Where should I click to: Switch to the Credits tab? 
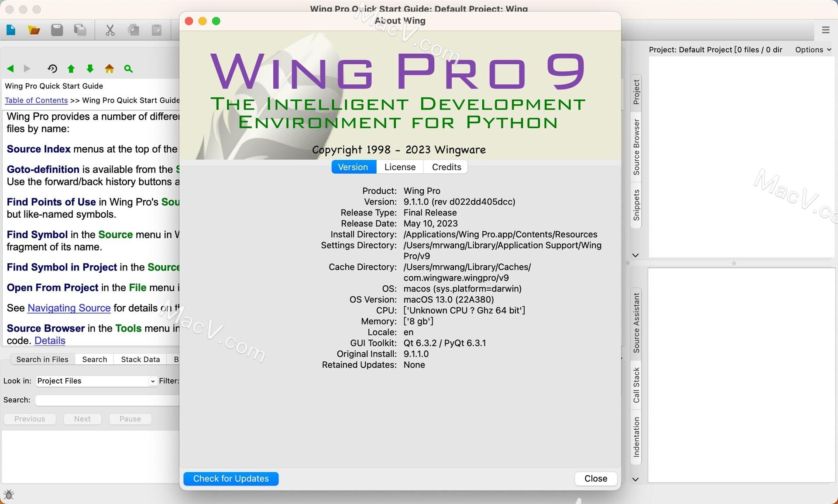tap(446, 167)
